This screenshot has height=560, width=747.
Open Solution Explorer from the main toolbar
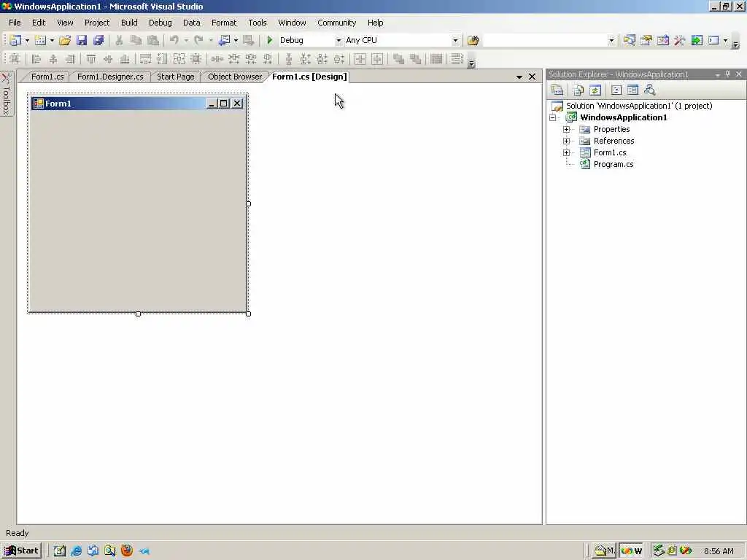coord(630,41)
